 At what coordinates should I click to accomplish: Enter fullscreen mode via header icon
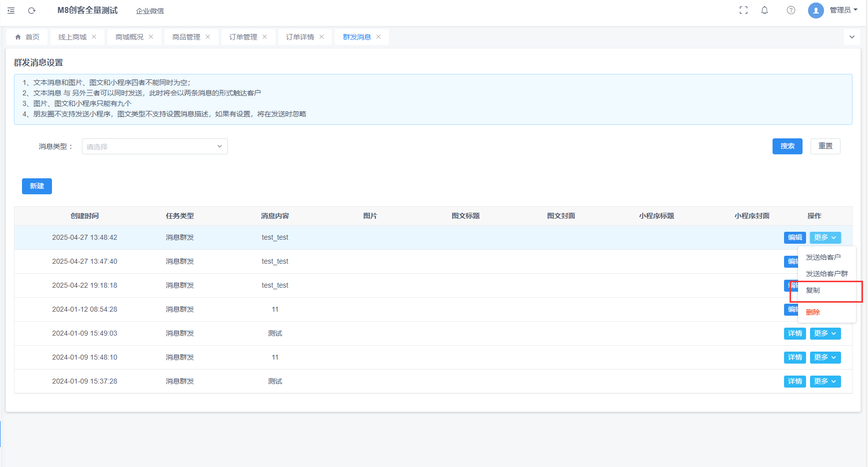click(743, 10)
